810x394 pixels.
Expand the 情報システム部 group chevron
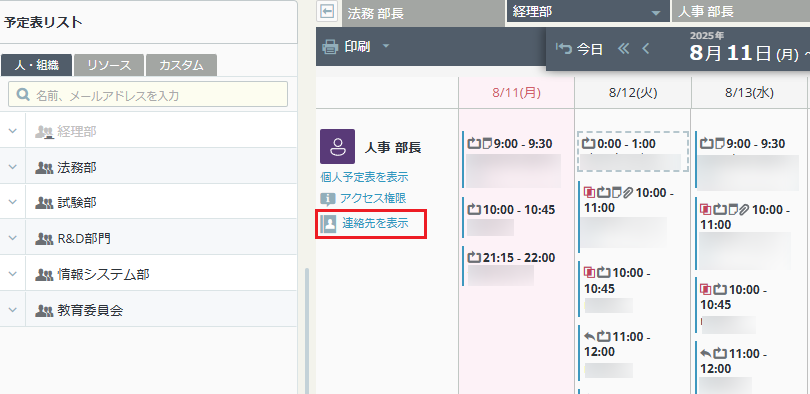pyautogui.click(x=12, y=275)
